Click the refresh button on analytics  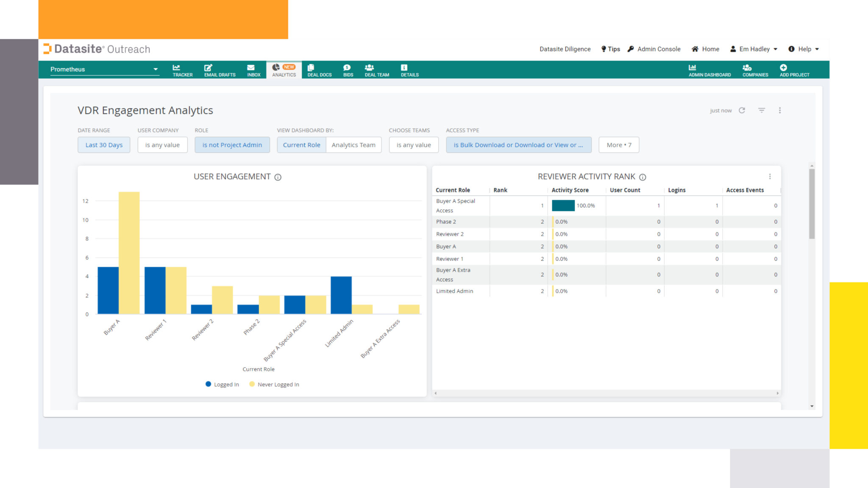742,110
